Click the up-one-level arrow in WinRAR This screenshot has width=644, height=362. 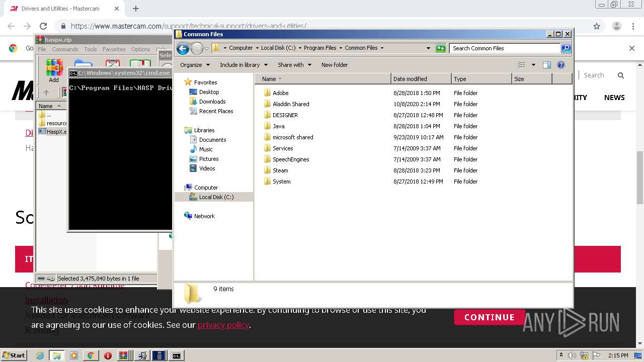46,93
